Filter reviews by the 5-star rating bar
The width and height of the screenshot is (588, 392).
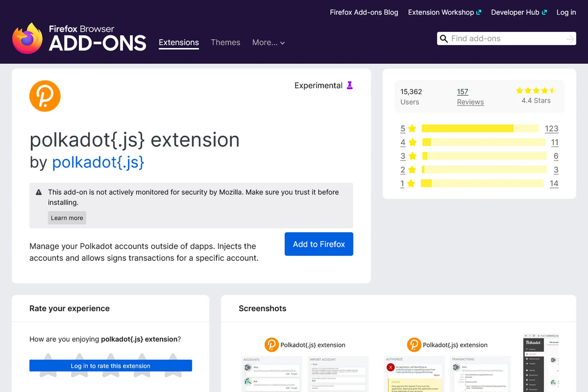pyautogui.click(x=480, y=129)
